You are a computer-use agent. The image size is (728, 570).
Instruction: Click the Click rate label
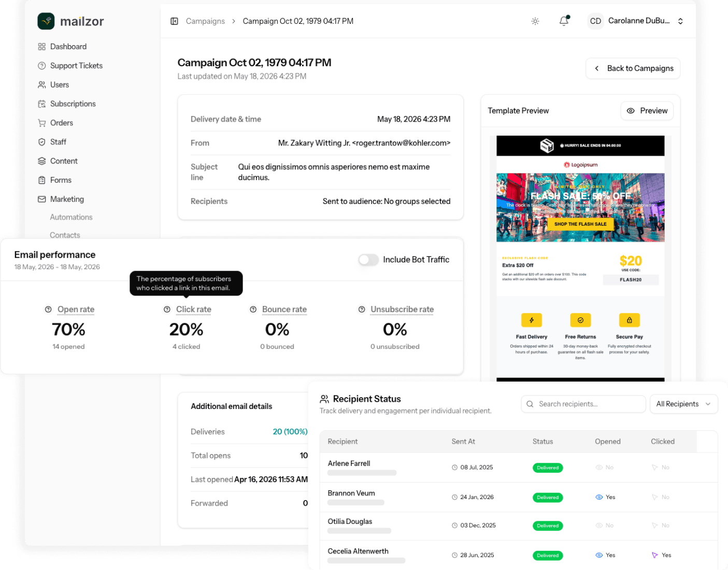[194, 310]
